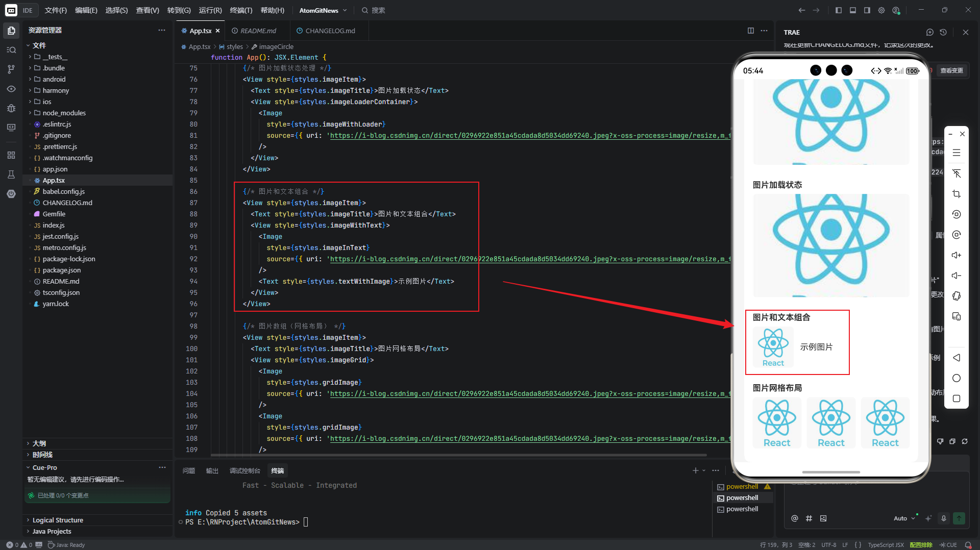Click the 查看变更 view changes button
980x550 pixels.
(951, 70)
